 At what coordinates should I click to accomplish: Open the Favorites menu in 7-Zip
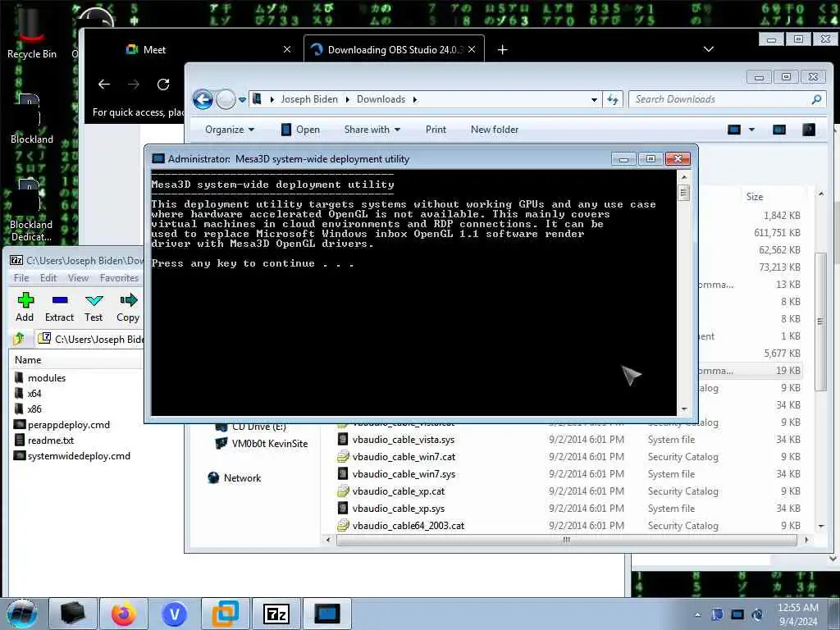pos(119,278)
